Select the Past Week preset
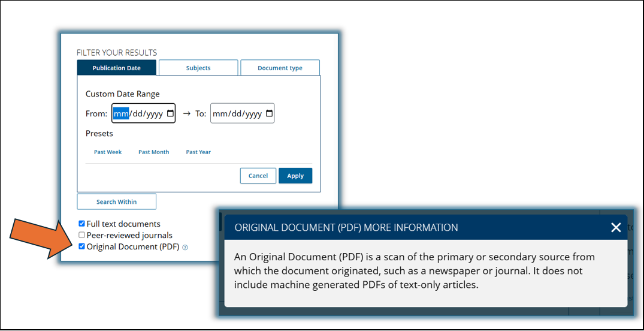This screenshot has width=644, height=331. click(x=108, y=152)
